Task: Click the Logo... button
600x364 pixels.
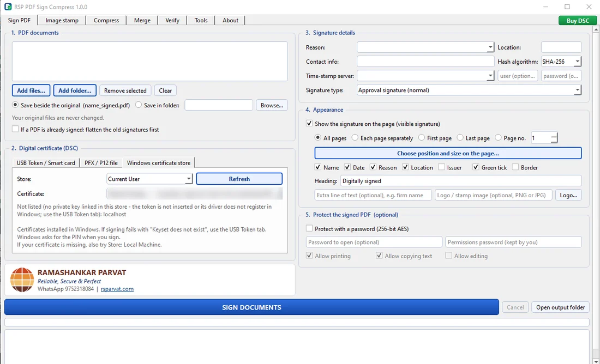Action: 568,195
